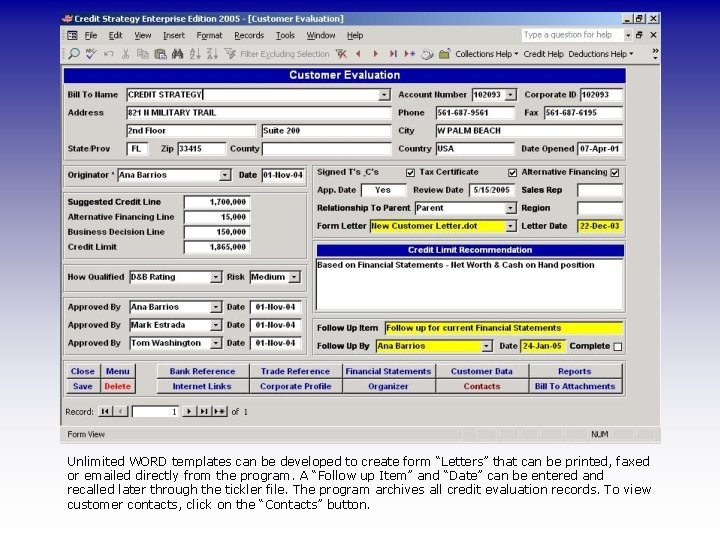Open the Relationship To Parent dropdown
The width and height of the screenshot is (720, 540).
click(x=510, y=208)
